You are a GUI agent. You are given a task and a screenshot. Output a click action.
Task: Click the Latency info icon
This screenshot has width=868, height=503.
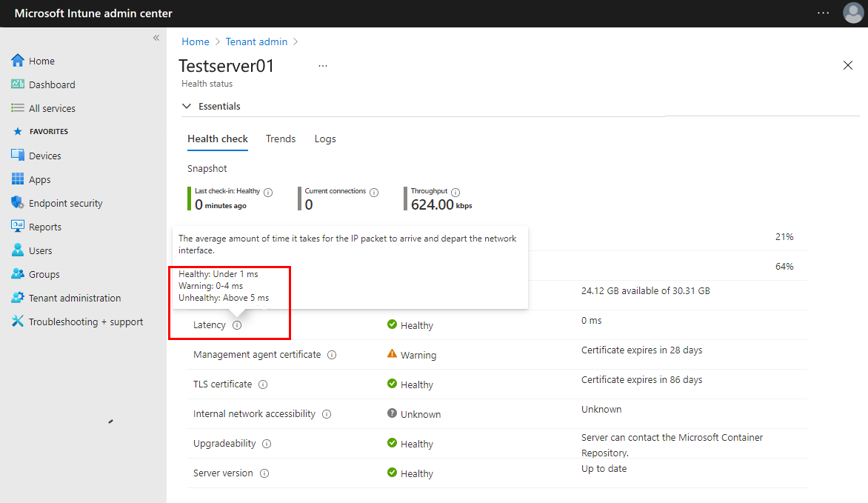pos(237,324)
